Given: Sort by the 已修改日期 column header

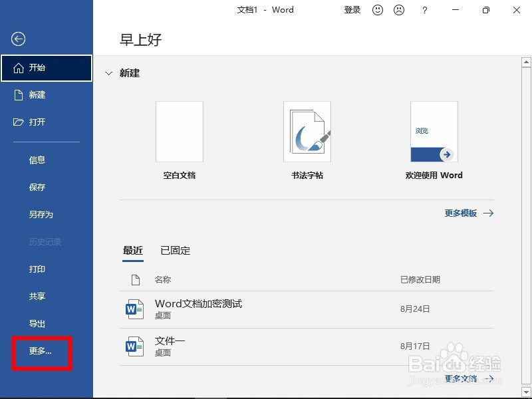Looking at the screenshot, I should coord(420,279).
